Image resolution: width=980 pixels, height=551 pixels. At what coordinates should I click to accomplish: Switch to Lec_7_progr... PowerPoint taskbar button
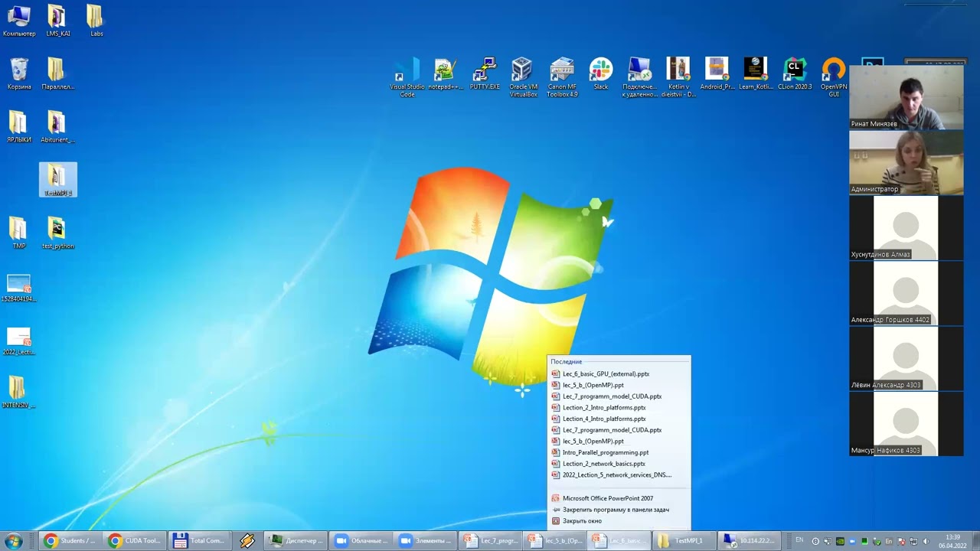tap(491, 541)
